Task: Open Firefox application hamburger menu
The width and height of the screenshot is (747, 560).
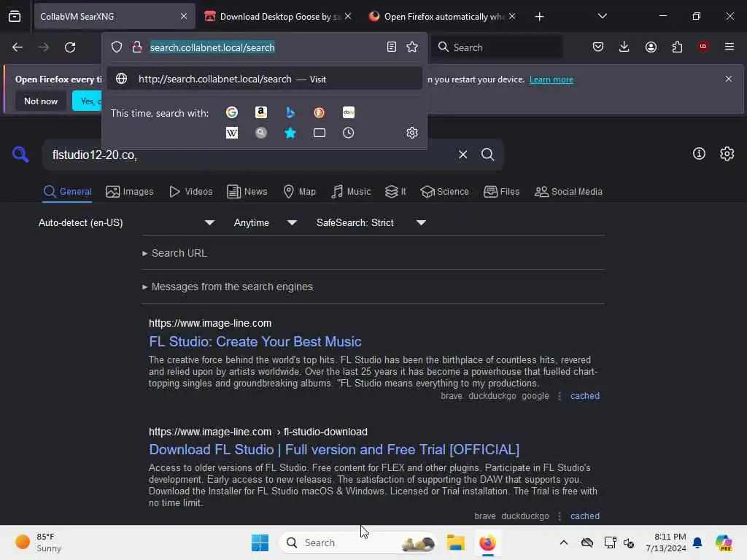Action: (x=729, y=47)
